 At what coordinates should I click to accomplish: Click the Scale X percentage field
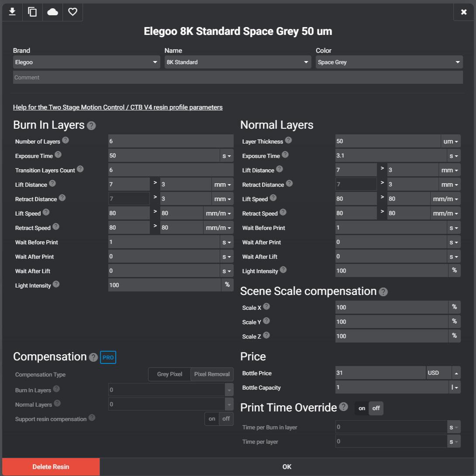tap(392, 307)
